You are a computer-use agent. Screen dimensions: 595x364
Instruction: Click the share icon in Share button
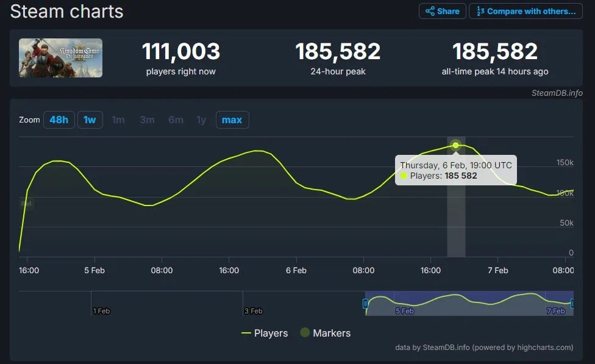point(430,11)
